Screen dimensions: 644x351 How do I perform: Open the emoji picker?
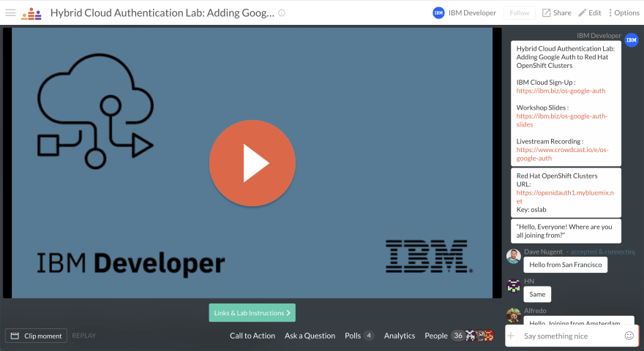tap(629, 336)
